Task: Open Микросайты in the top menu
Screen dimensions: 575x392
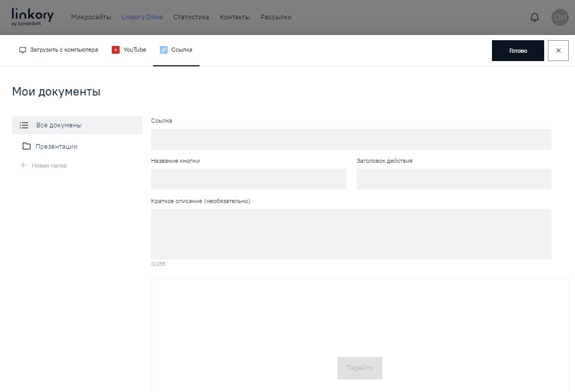Action: [x=91, y=17]
